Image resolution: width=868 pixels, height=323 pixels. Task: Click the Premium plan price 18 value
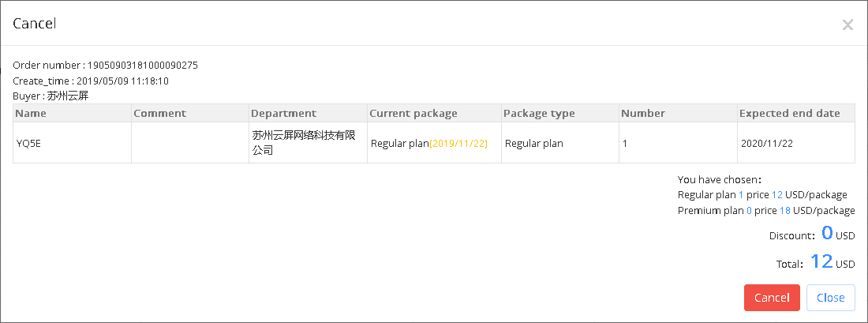tap(785, 211)
